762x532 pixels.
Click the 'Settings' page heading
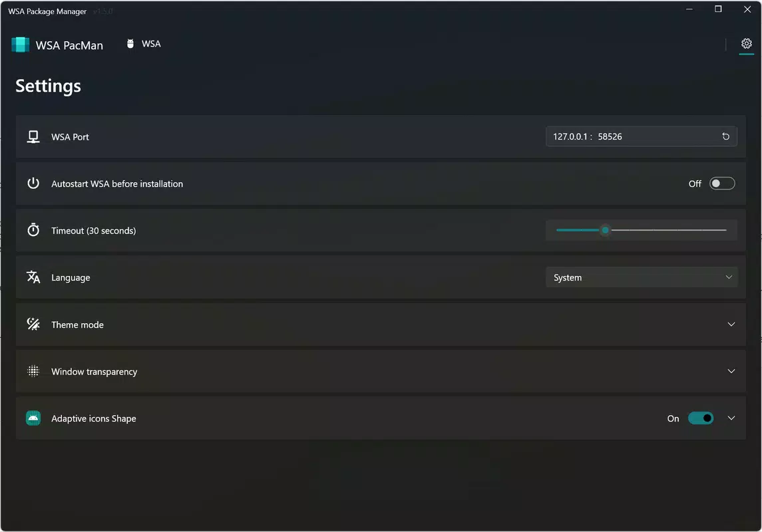48,86
